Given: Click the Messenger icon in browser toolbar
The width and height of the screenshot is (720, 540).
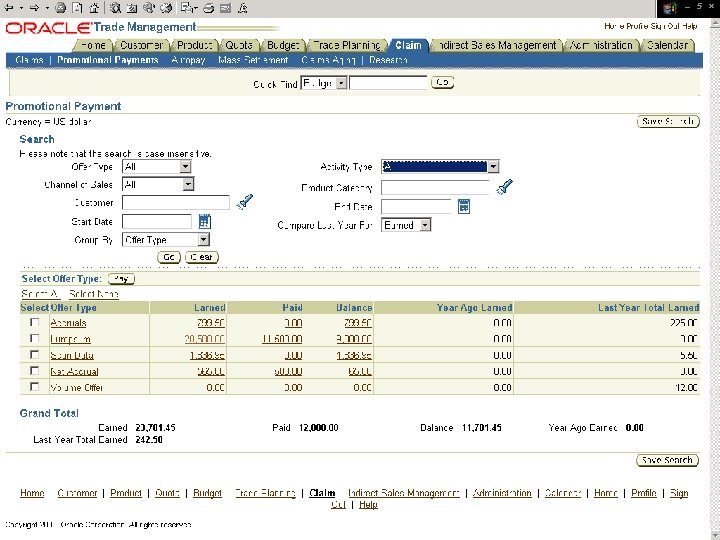Looking at the screenshot, I should [x=243, y=8].
